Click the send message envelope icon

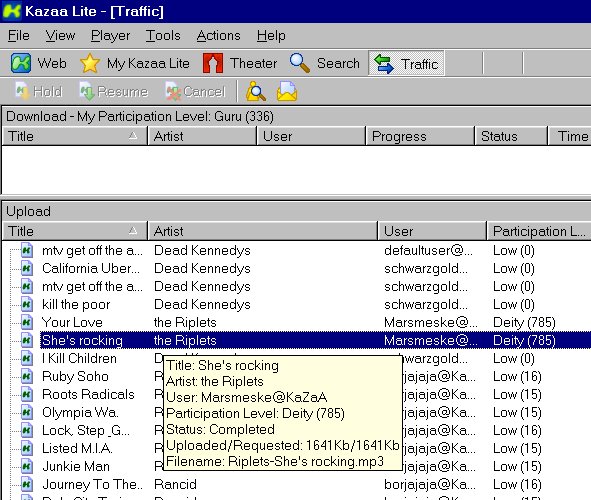pos(287,92)
